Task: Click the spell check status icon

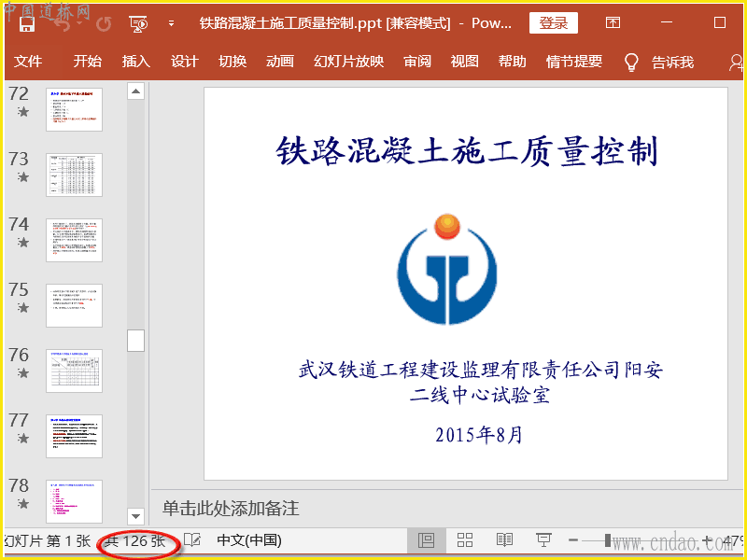Action: 192,540
